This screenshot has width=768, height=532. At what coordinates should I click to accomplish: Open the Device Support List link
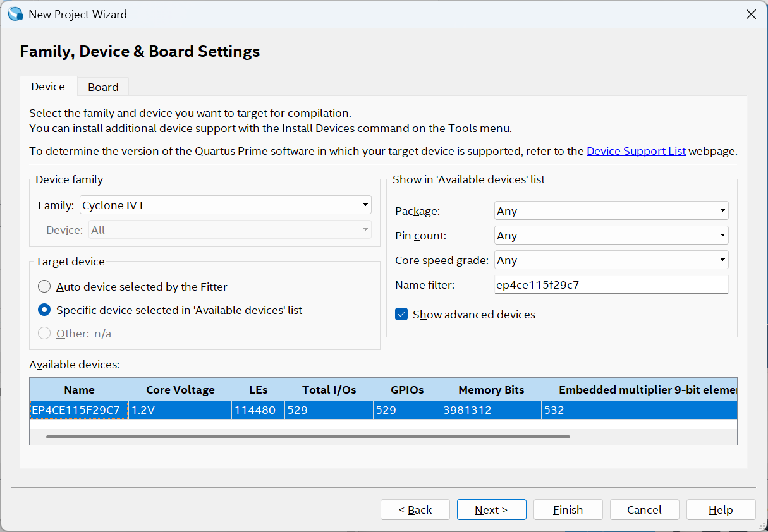tap(636, 151)
